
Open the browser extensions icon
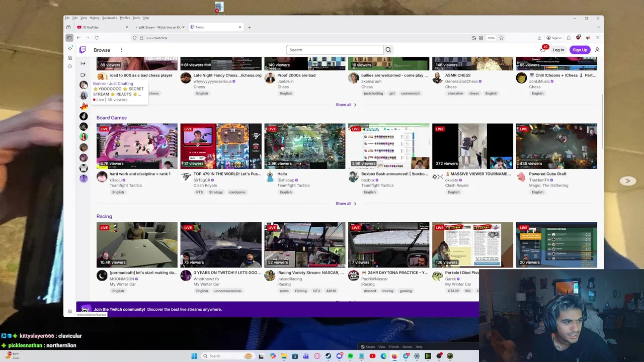point(569,38)
